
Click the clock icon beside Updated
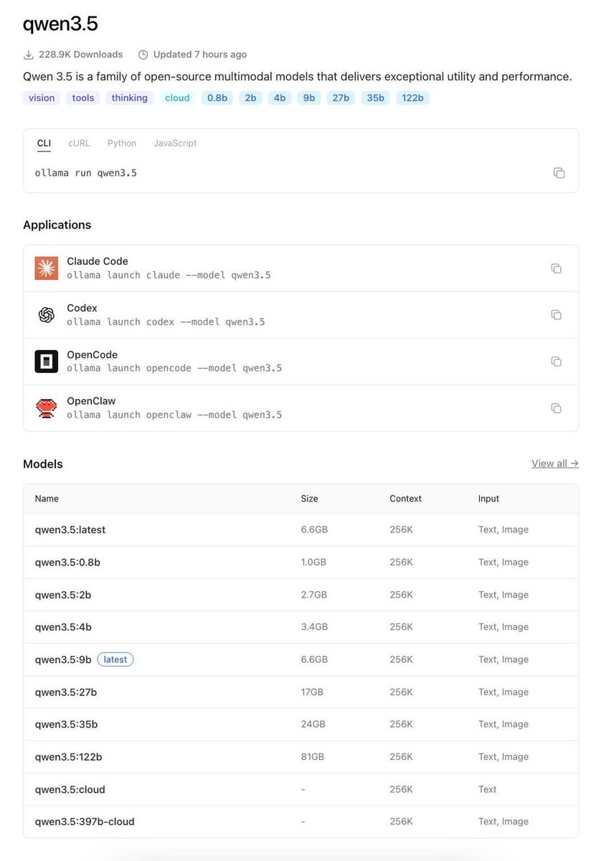tap(143, 55)
